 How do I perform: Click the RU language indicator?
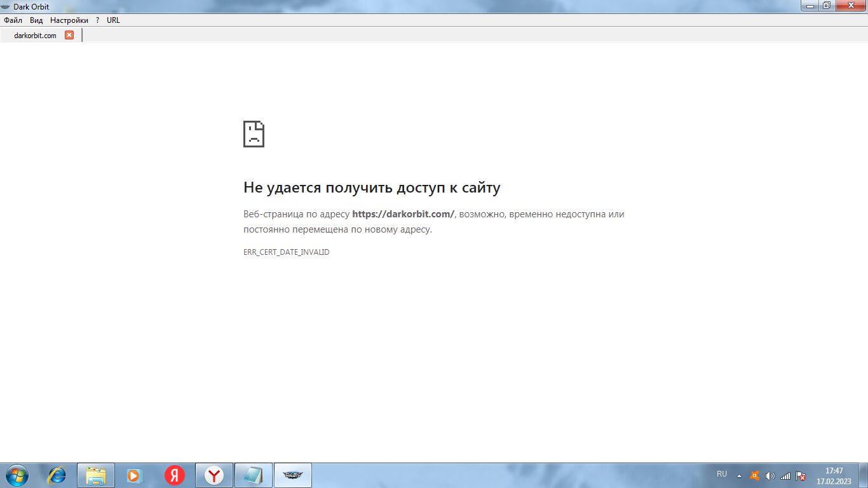click(x=722, y=474)
